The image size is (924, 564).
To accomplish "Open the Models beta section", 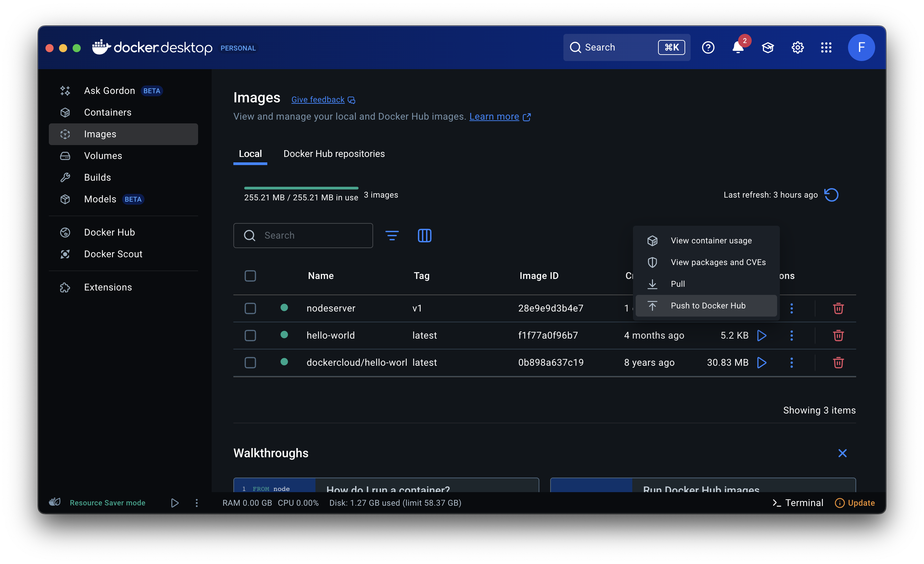I will (x=123, y=199).
